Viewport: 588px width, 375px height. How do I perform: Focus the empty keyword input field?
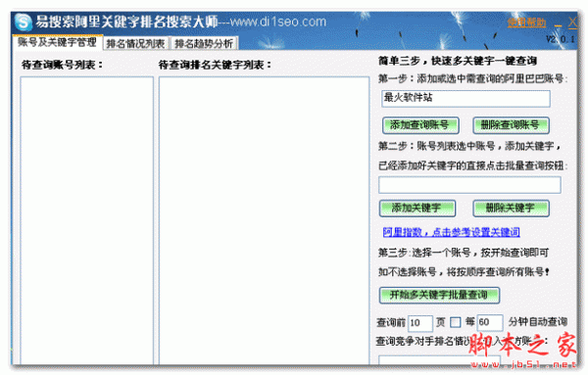[x=469, y=185]
